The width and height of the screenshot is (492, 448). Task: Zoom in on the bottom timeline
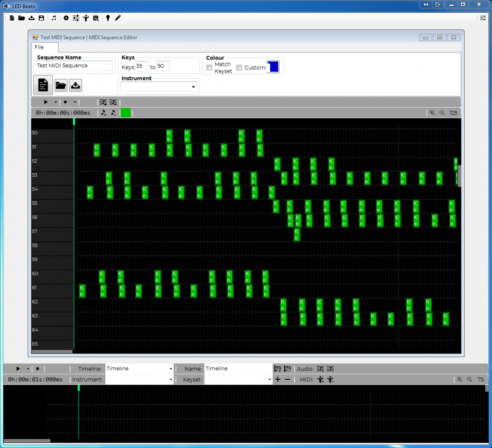coord(459,379)
